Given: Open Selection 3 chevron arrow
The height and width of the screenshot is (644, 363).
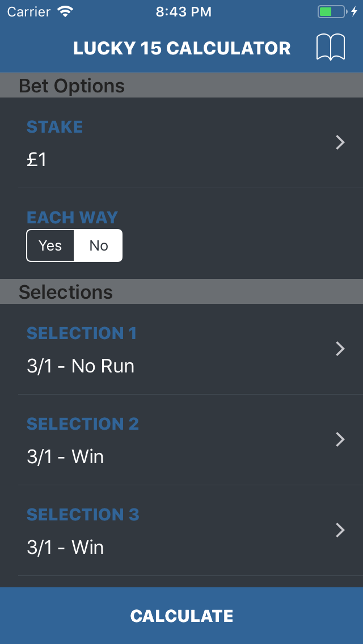Looking at the screenshot, I should [x=340, y=530].
